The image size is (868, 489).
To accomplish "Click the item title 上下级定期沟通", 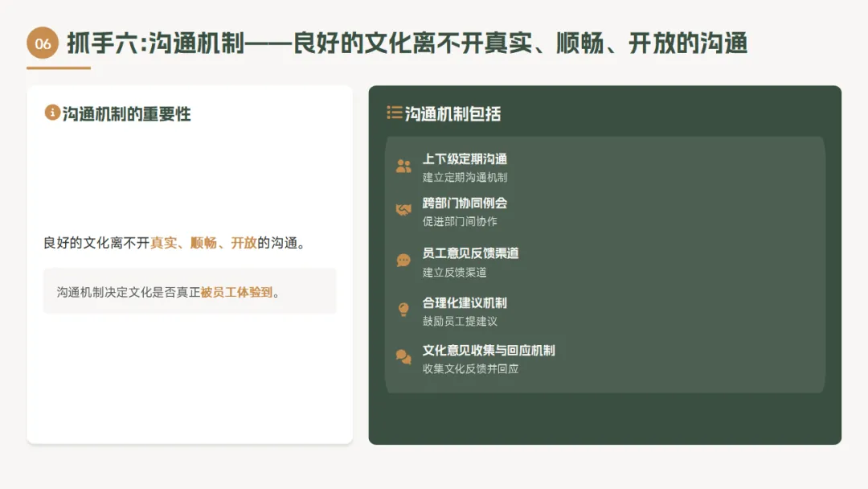I will click(x=465, y=159).
